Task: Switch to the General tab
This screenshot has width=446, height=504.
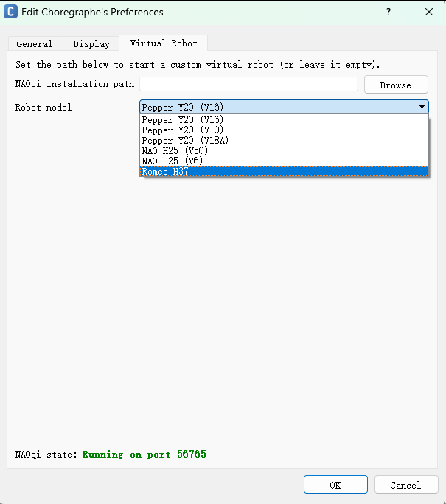Action: pos(35,43)
